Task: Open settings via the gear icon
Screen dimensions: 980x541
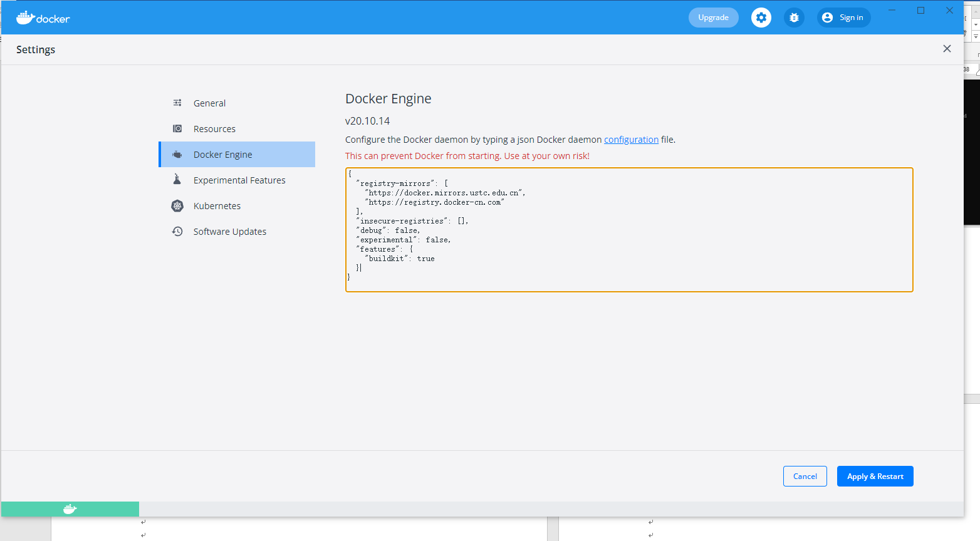Action: tap(761, 18)
